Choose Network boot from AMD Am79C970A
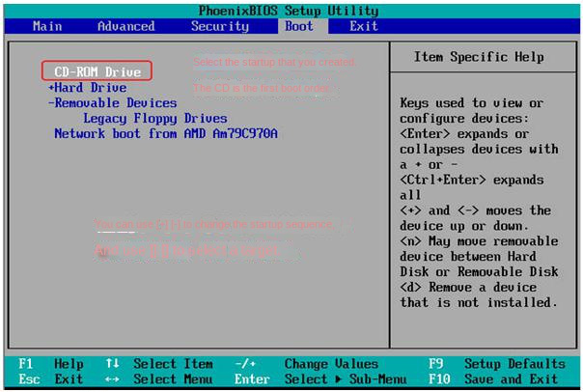583x392 pixels. pyautogui.click(x=165, y=133)
